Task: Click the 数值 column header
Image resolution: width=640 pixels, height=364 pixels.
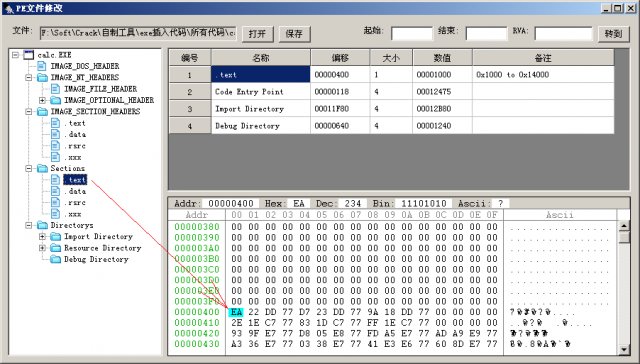Action: click(x=442, y=58)
